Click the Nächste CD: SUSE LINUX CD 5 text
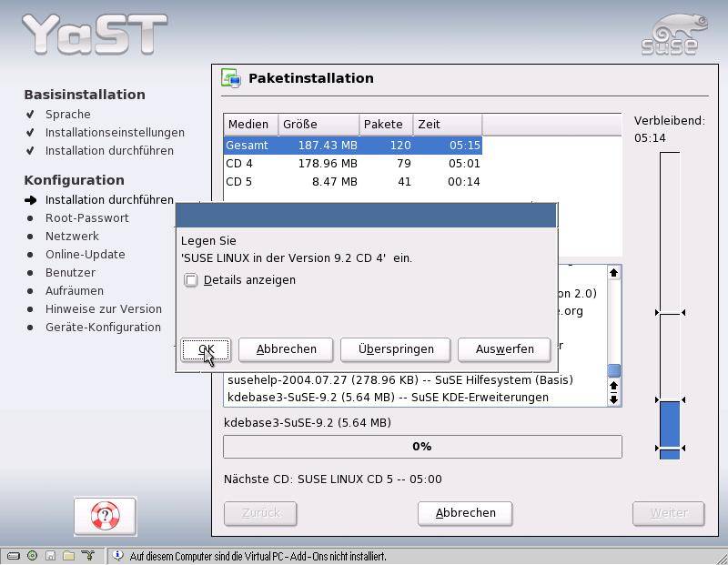 332,479
